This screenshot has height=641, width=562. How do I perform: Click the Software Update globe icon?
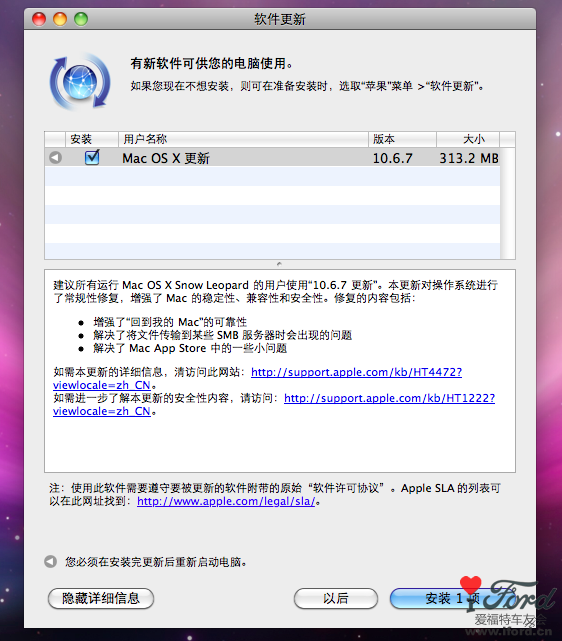point(80,82)
